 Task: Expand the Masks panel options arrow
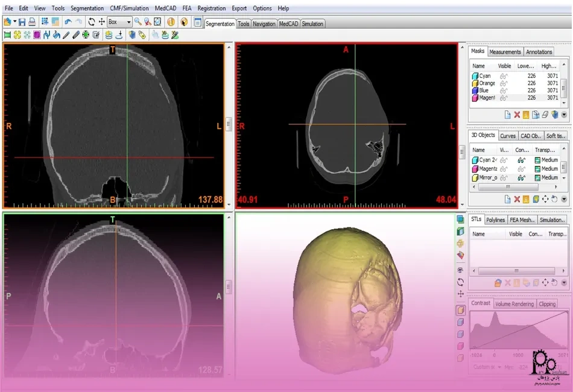(x=564, y=115)
